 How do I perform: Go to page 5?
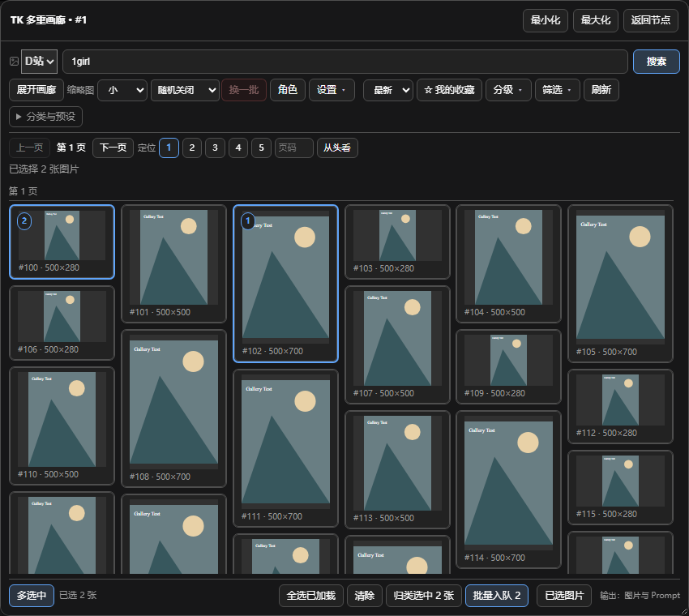(x=261, y=148)
